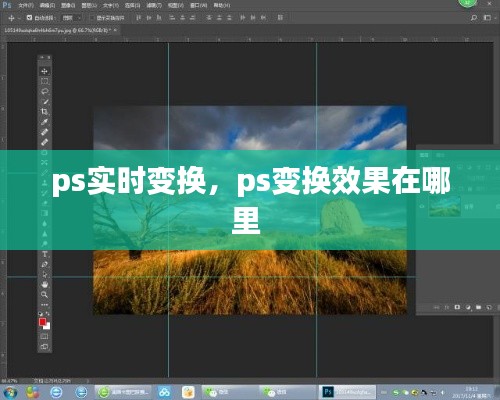Toggle Quick Mask mode in the toolbox
Image resolution: width=500 pixels, height=400 pixels.
pos(44,336)
